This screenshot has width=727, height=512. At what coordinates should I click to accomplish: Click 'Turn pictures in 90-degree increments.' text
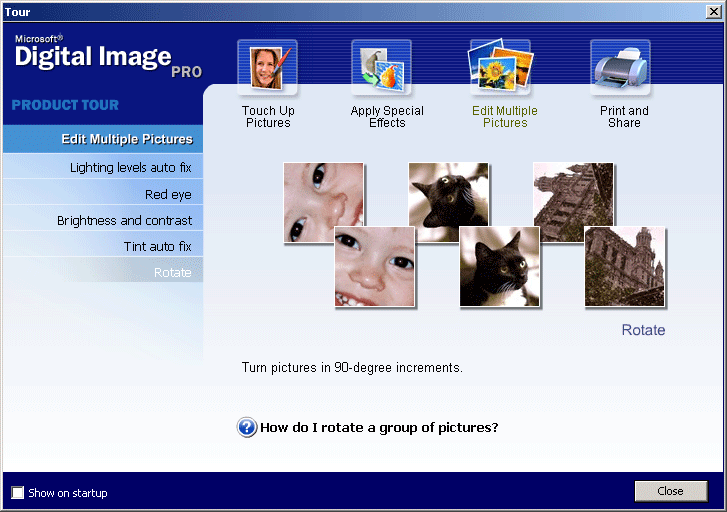pos(352,367)
